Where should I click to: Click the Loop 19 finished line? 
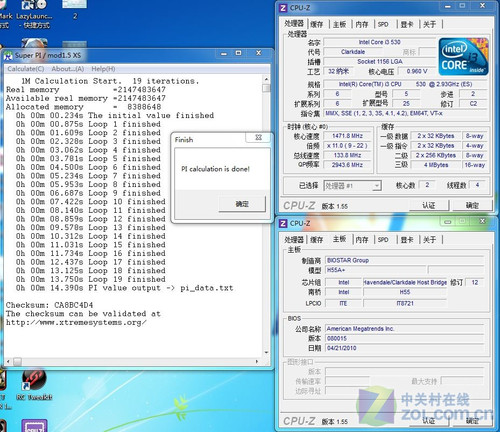coord(90,279)
